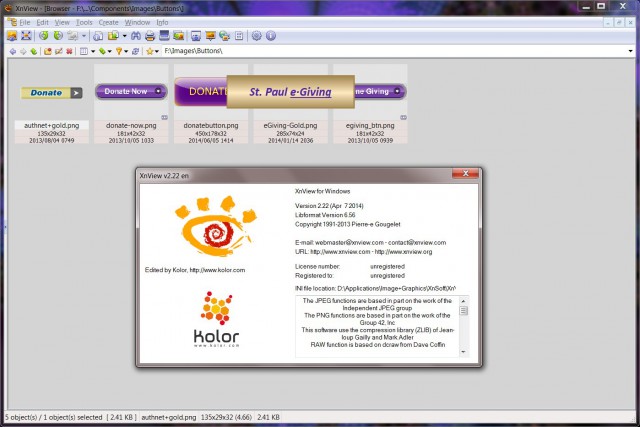Screen dimensions: 640x427
Task: Open Options via the gear icon
Action: point(256,36)
